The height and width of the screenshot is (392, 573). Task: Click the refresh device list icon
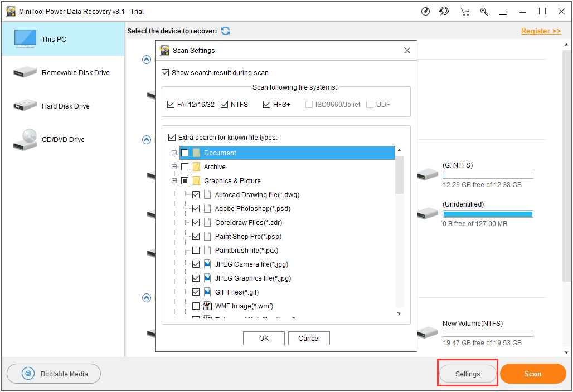click(226, 31)
